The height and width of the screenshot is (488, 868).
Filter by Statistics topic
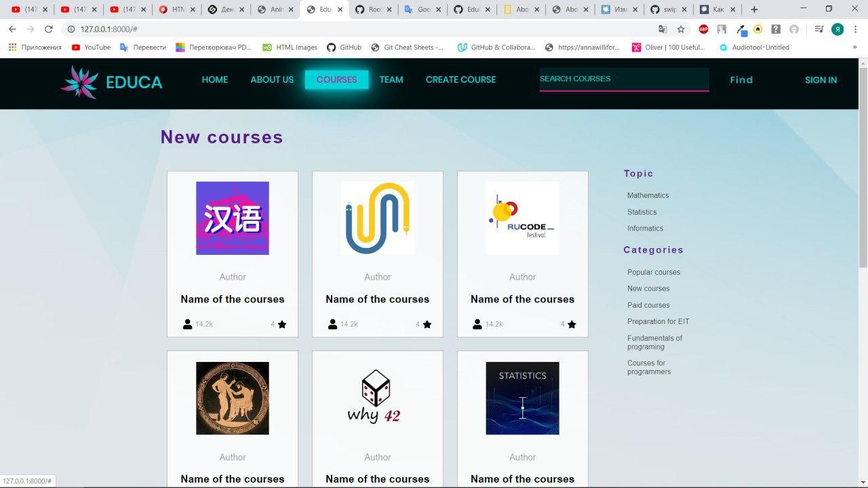pyautogui.click(x=642, y=212)
